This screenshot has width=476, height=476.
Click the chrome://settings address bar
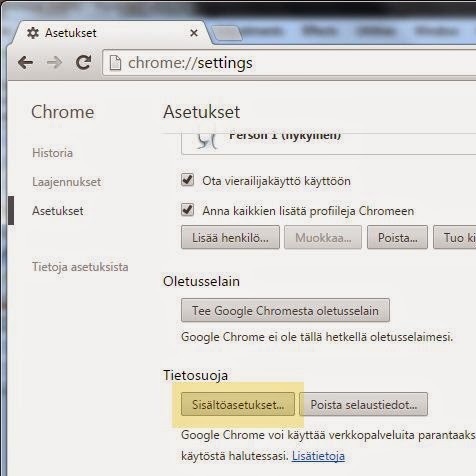289,63
